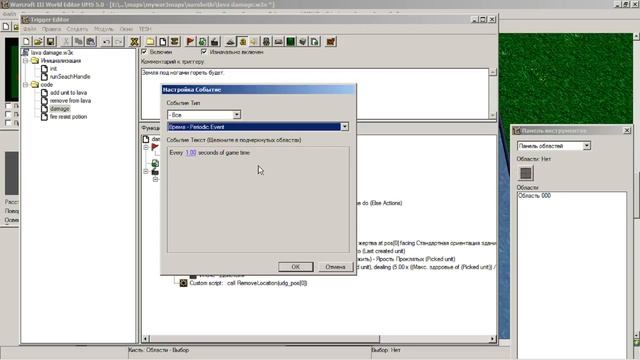
Task: Click horizontal scrollbar in functions pane
Action: pyautogui.click(x=265, y=339)
